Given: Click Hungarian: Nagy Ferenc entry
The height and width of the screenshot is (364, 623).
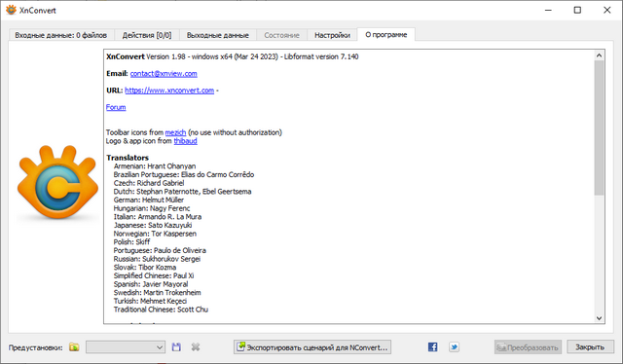Looking at the screenshot, I should pos(152,208).
